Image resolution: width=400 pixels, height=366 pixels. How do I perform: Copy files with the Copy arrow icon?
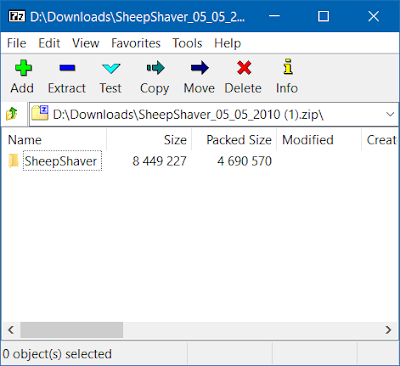155,68
